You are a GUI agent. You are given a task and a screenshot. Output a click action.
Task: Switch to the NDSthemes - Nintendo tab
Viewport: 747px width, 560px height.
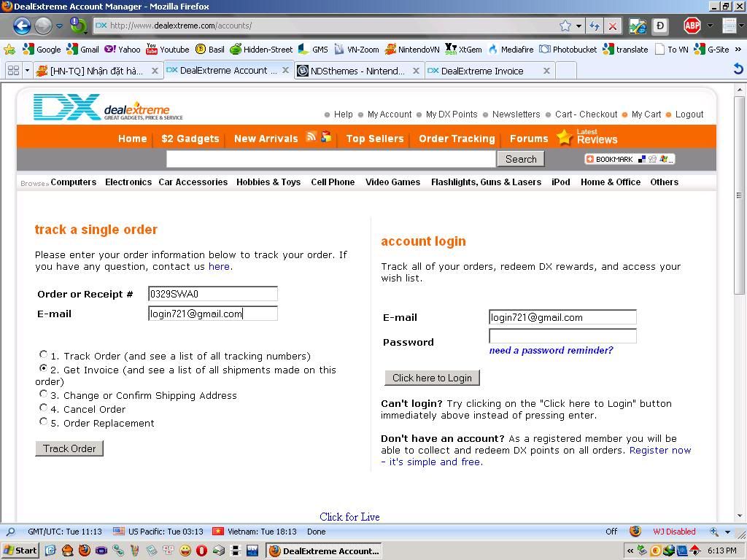pos(358,71)
